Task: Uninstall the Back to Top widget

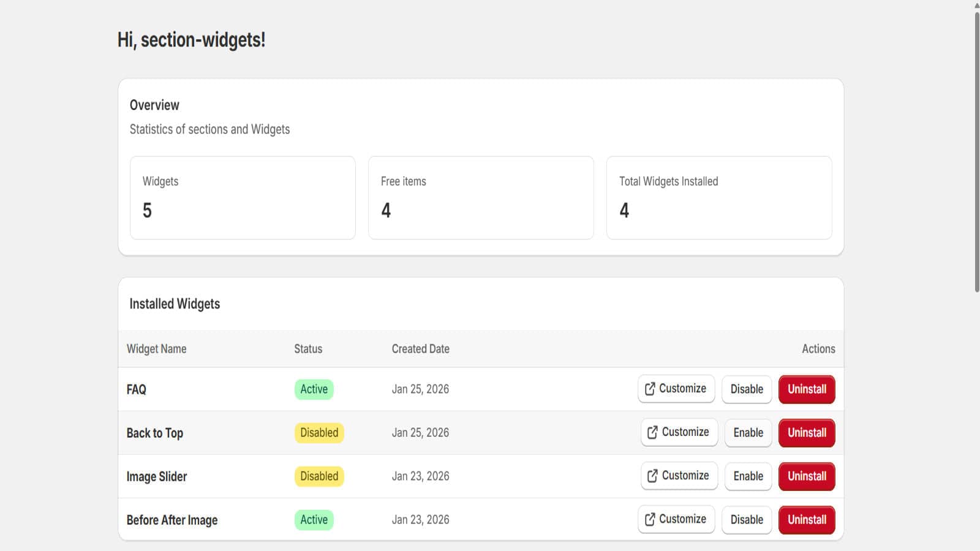Action: coord(807,432)
